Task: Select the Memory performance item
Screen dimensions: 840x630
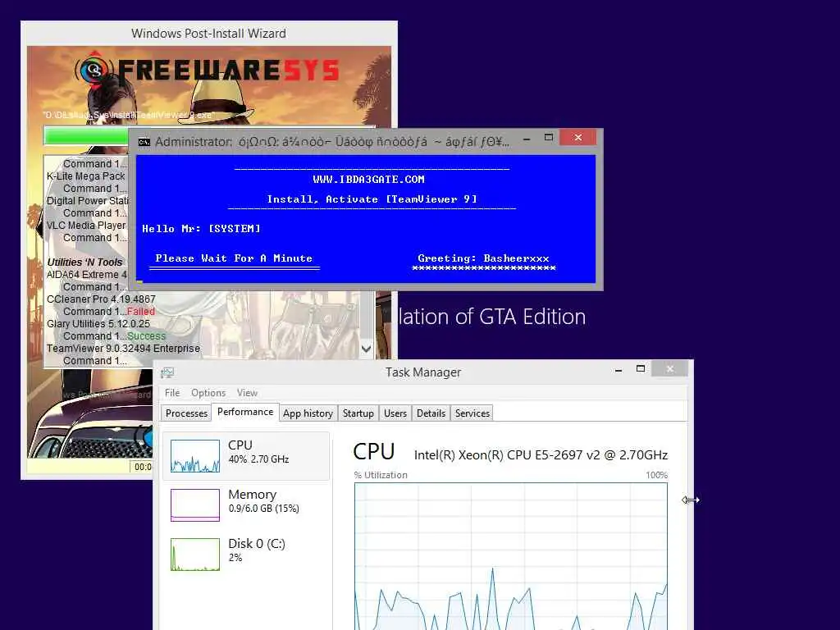Action: (246, 504)
